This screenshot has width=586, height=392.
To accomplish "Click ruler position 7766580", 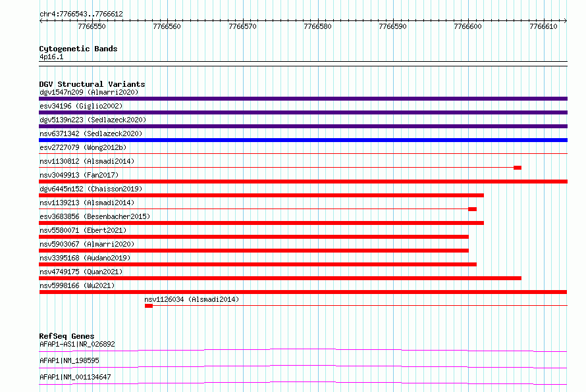I will point(317,26).
